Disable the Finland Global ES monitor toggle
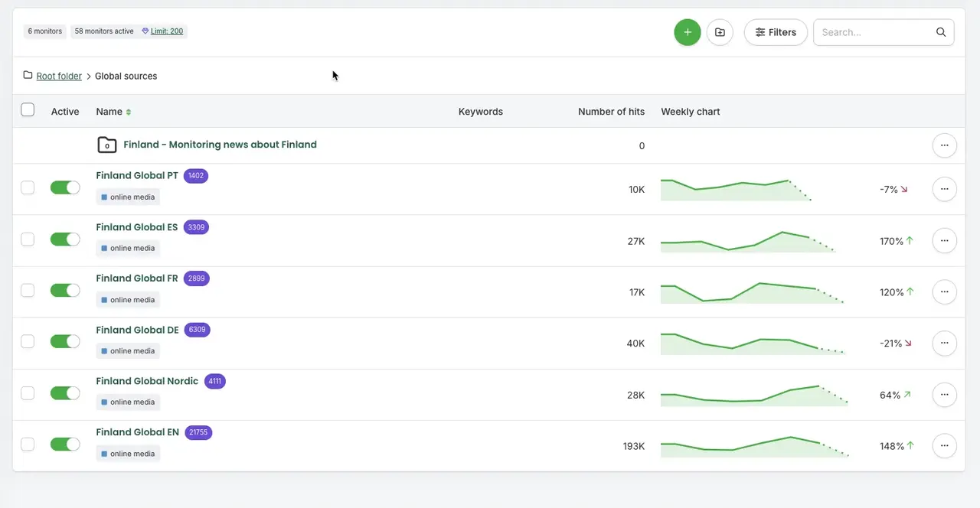This screenshot has height=508, width=980. (x=65, y=239)
